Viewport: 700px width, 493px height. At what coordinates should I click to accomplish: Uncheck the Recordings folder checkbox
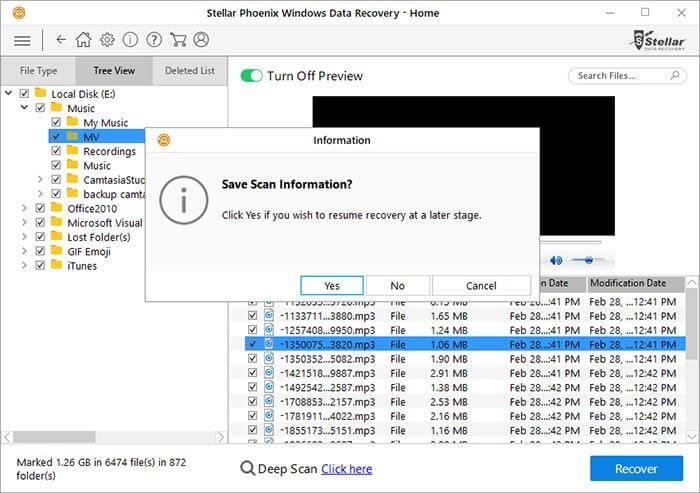pyautogui.click(x=56, y=151)
